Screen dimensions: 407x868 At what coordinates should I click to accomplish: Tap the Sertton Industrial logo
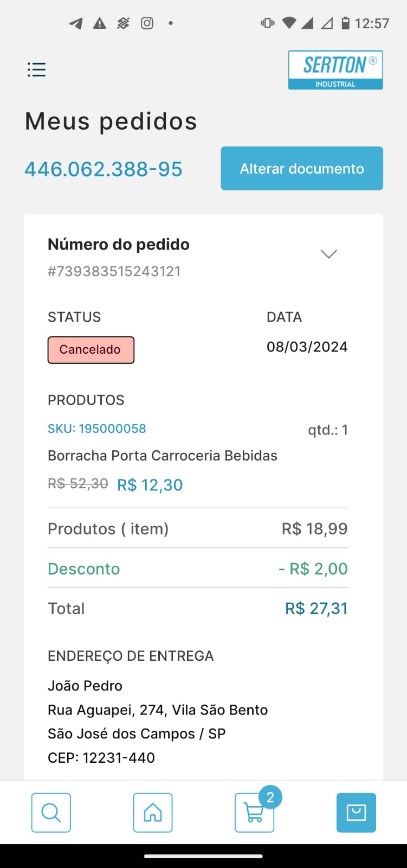point(335,70)
